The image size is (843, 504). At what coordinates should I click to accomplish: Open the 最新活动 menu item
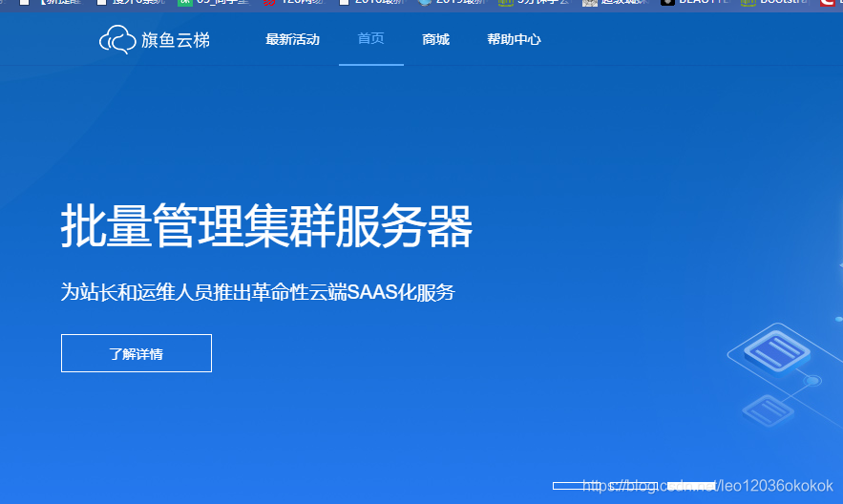292,39
